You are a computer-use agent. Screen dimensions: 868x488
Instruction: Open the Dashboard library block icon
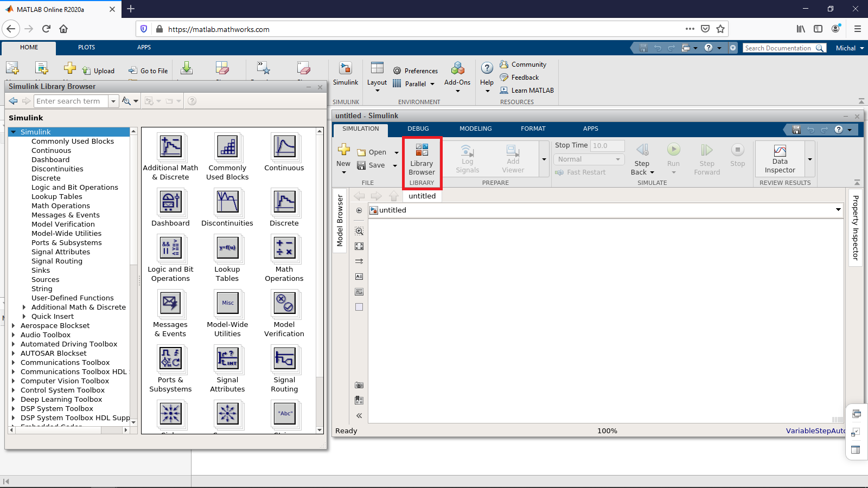tap(170, 202)
